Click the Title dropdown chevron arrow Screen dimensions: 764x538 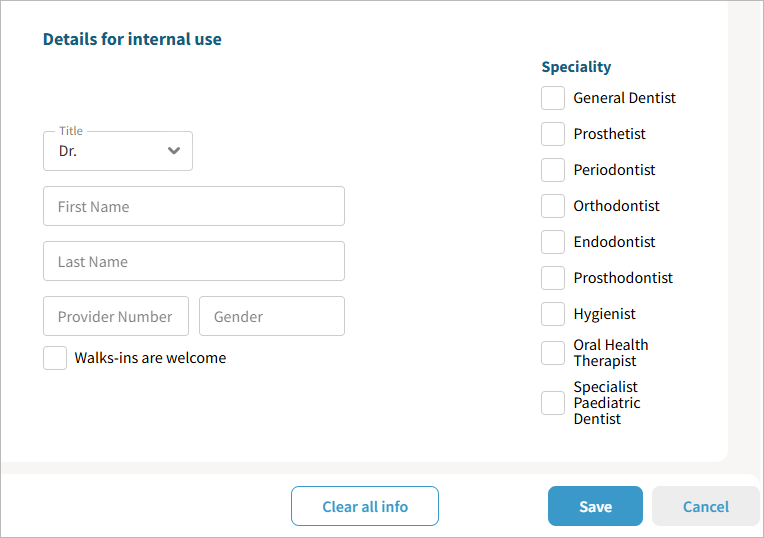point(174,151)
